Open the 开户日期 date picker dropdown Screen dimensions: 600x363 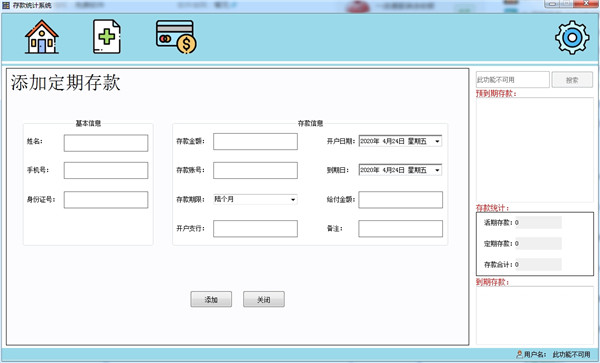pyautogui.click(x=437, y=141)
